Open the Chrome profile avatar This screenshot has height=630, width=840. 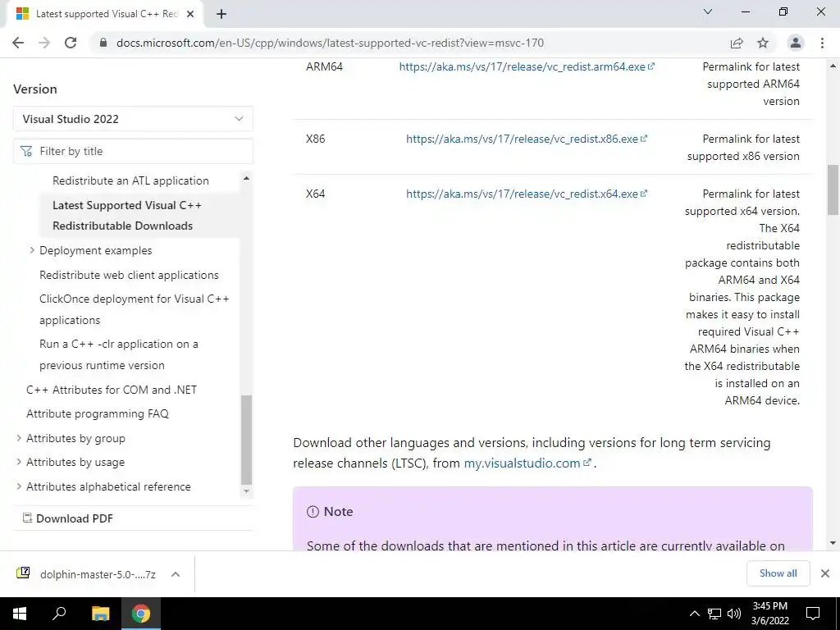796,43
